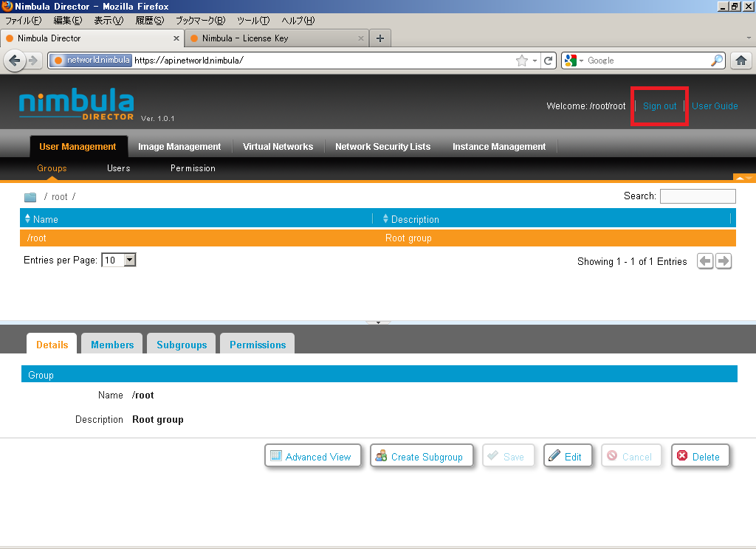This screenshot has width=756, height=549.
Task: Open the Virtual Networks tab
Action: [x=278, y=147]
